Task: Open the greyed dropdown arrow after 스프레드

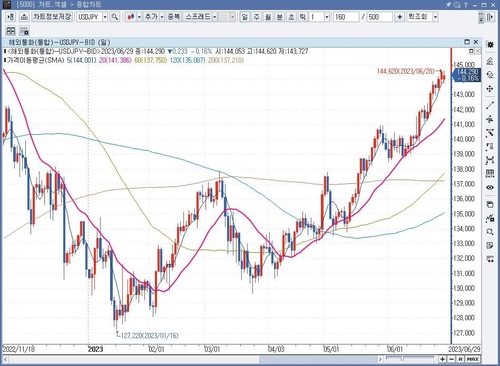Action: tap(232, 17)
